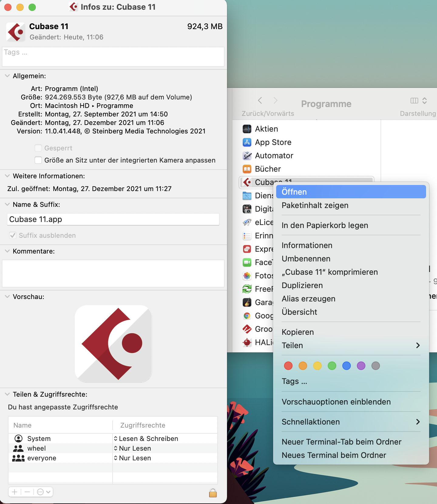Screen dimensions: 437x504
Task: Select the Automator app icon
Action: 247,156
